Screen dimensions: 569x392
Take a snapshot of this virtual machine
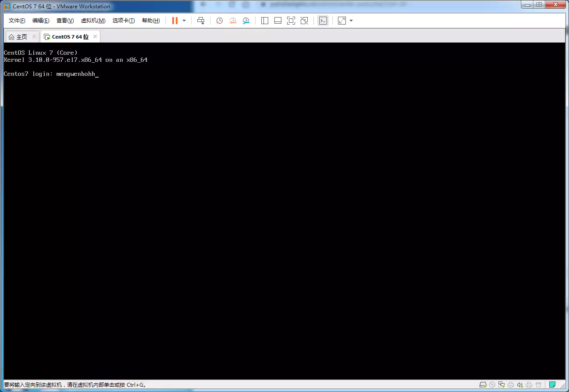(x=219, y=20)
